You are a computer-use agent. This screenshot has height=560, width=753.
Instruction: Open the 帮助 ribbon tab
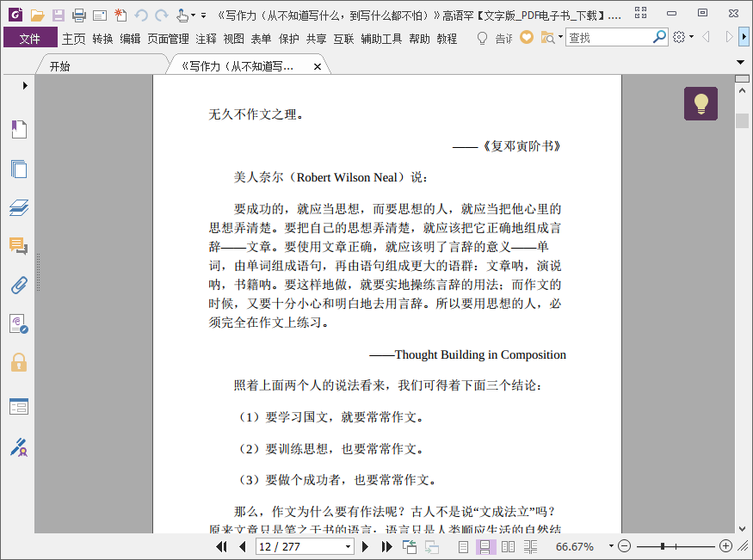(x=419, y=39)
